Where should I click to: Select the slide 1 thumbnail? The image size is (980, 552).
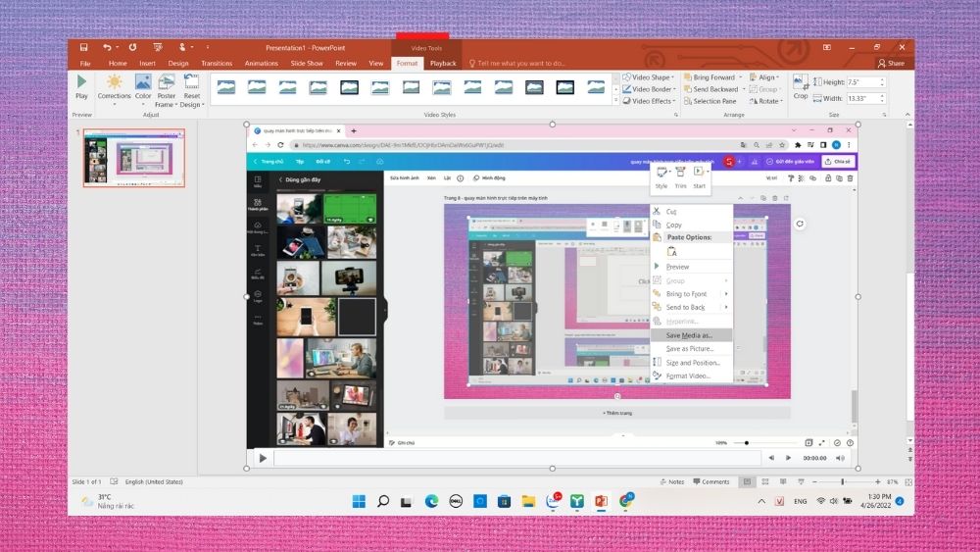[133, 158]
